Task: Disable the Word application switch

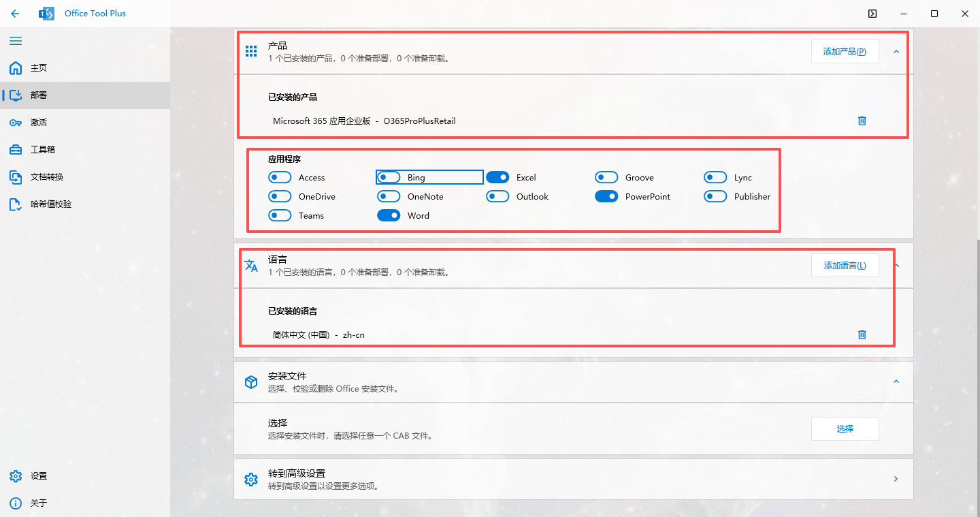Action: 389,215
